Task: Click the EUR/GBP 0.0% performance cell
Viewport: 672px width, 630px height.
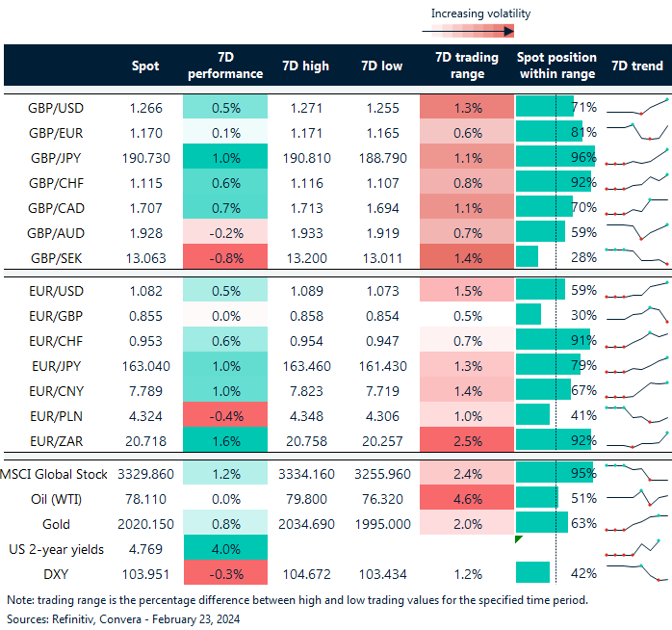Action: click(x=225, y=314)
